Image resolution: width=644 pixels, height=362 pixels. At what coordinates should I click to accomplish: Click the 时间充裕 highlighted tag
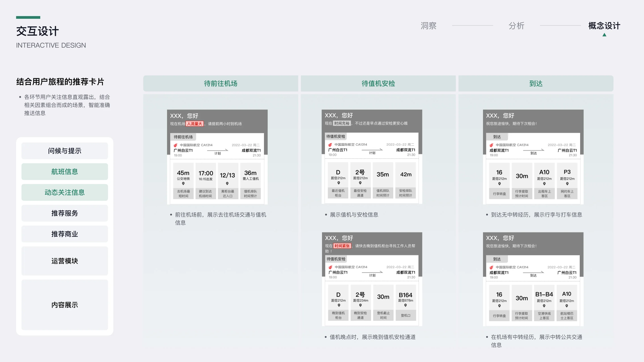pos(342,123)
